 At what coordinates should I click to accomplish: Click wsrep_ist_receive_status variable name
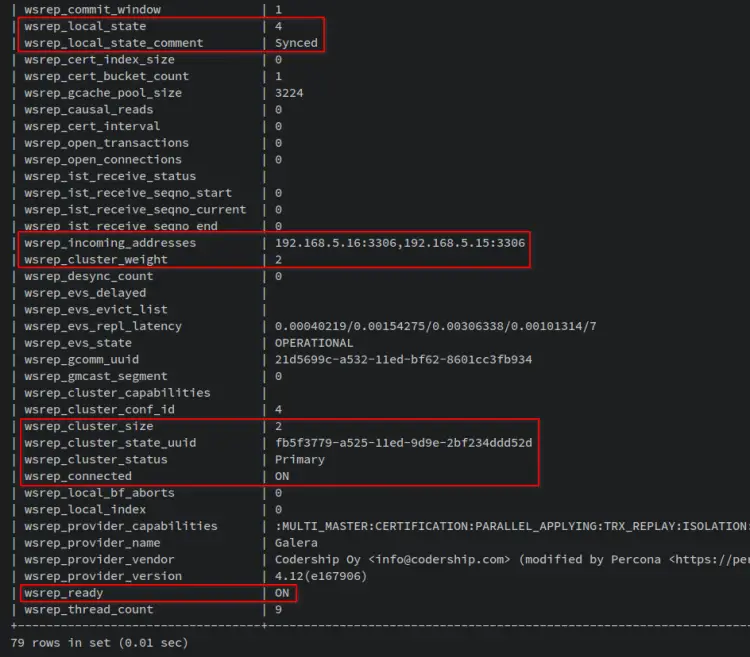(x=110, y=176)
